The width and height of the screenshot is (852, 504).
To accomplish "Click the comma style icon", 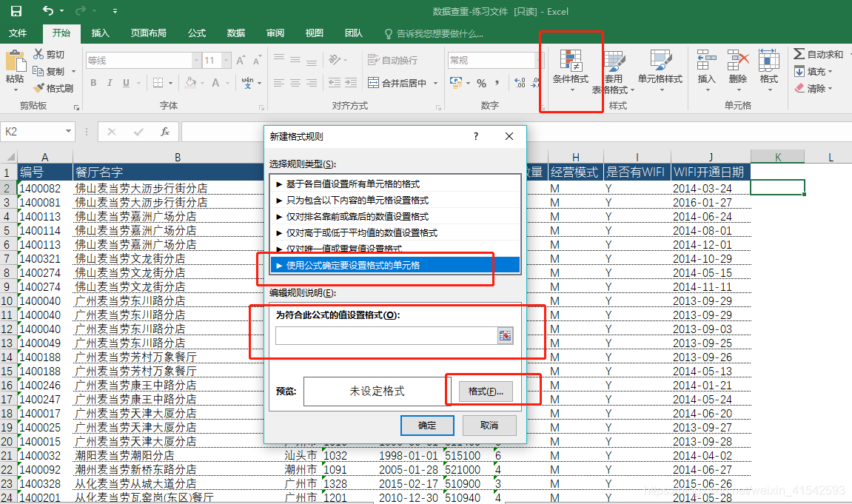I will 497,83.
